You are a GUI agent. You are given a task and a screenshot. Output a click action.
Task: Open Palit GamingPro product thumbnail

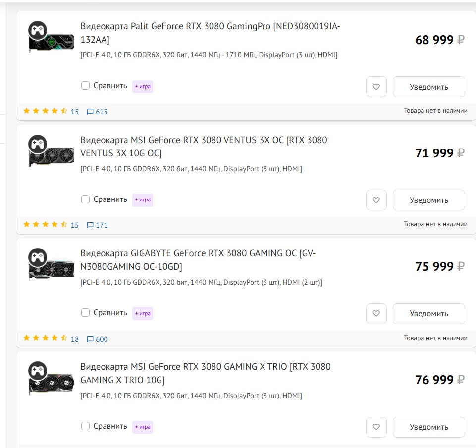point(51,37)
